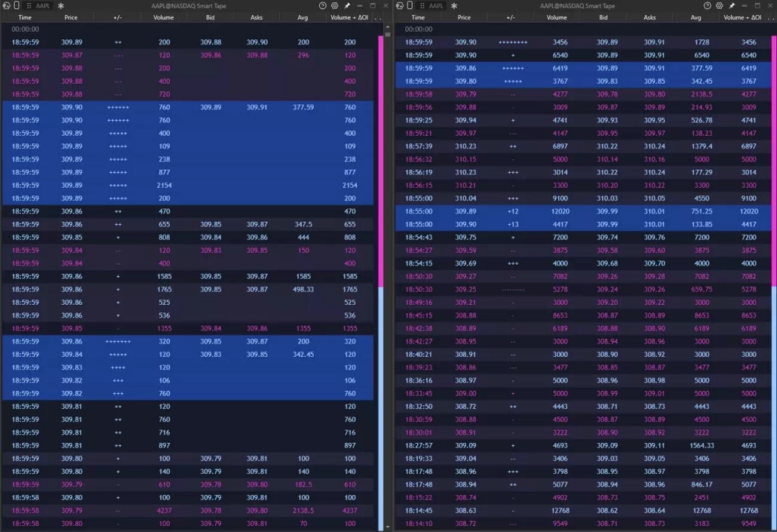This screenshot has height=532, width=777.
Task: Sort by Time column in the right panel
Action: point(418,17)
